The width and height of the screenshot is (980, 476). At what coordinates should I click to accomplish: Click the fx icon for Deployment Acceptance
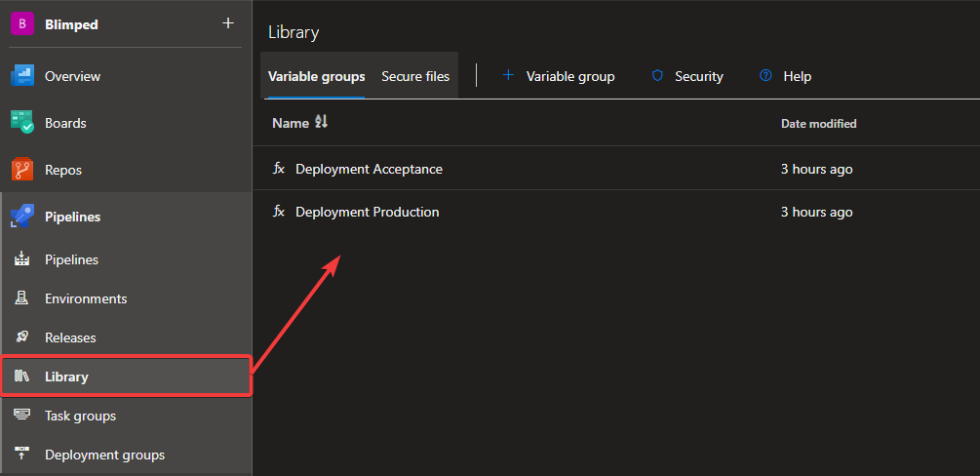point(279,169)
